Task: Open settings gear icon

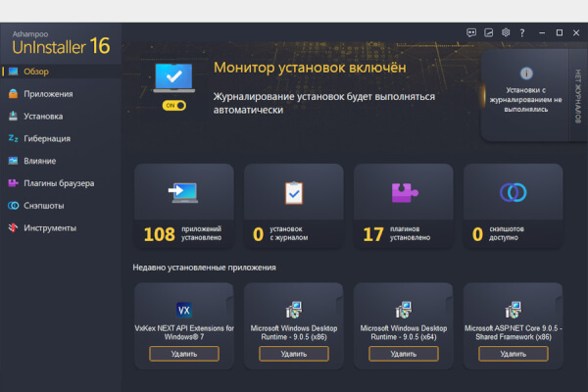Action: click(x=506, y=32)
